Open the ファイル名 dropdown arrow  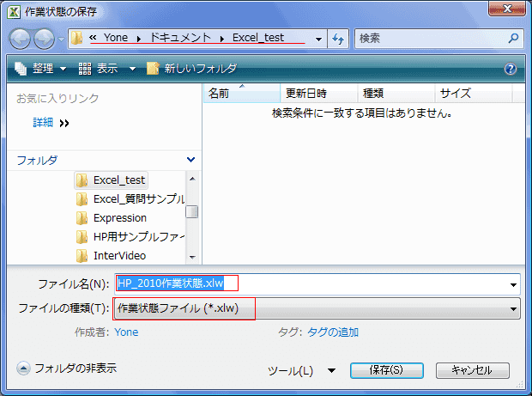pos(513,284)
